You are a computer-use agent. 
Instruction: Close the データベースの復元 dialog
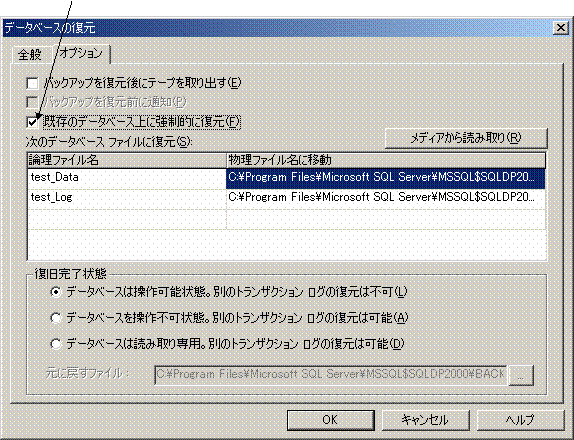point(560,28)
